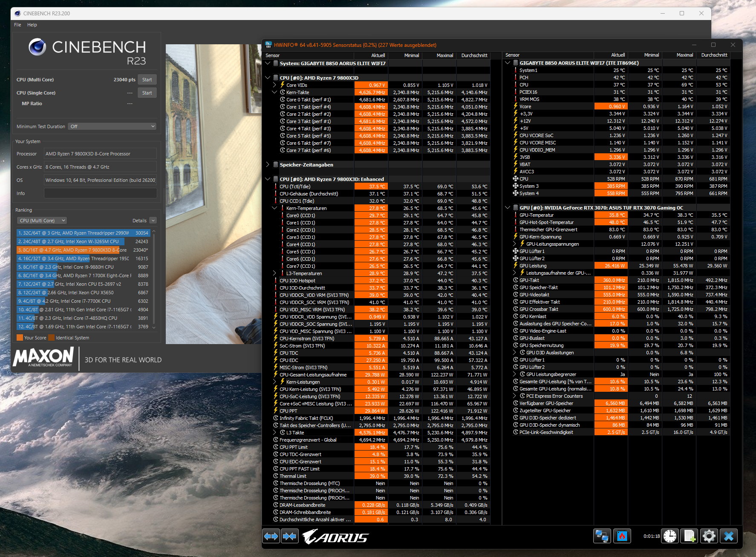The image size is (756, 557).
Task: Start logging with the sheet-plus icon
Action: 689,536
